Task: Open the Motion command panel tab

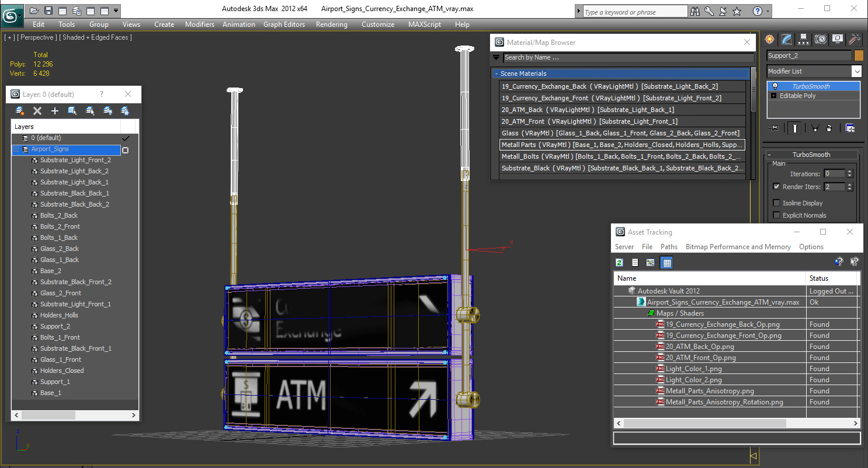Action: 821,39
